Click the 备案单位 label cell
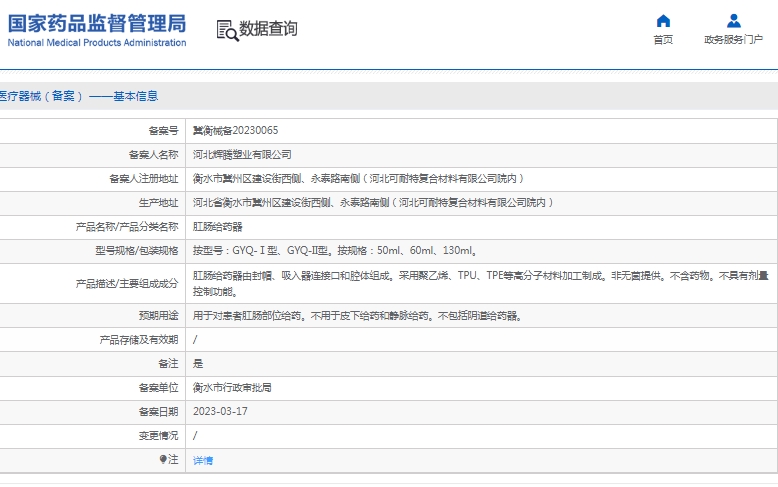The image size is (778, 487). pyautogui.click(x=92, y=388)
